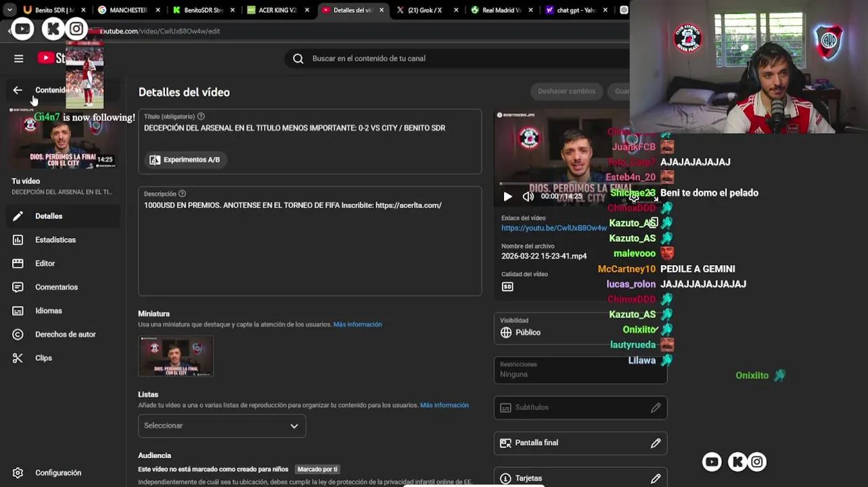
Task: Click the YouTube Studio logo
Action: pos(51,58)
